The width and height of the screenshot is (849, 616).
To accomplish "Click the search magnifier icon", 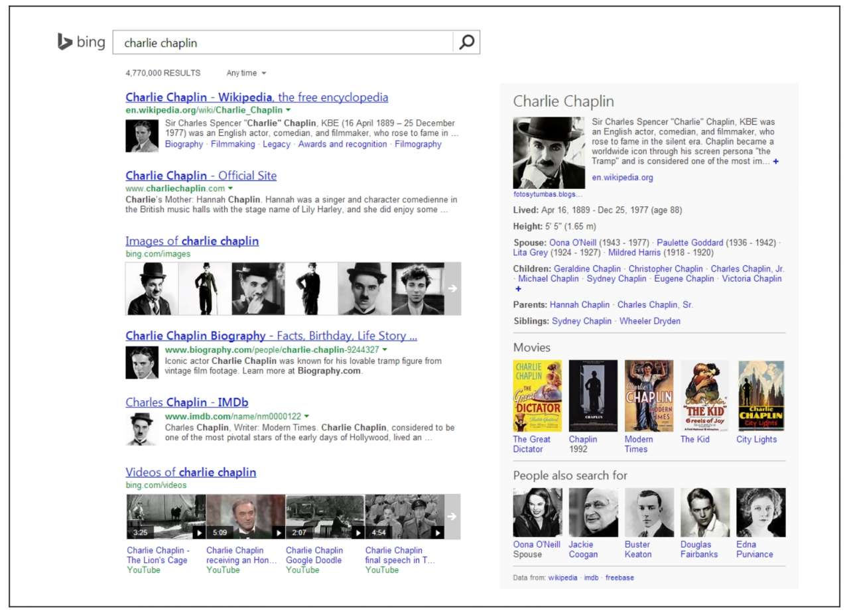I will [x=466, y=42].
